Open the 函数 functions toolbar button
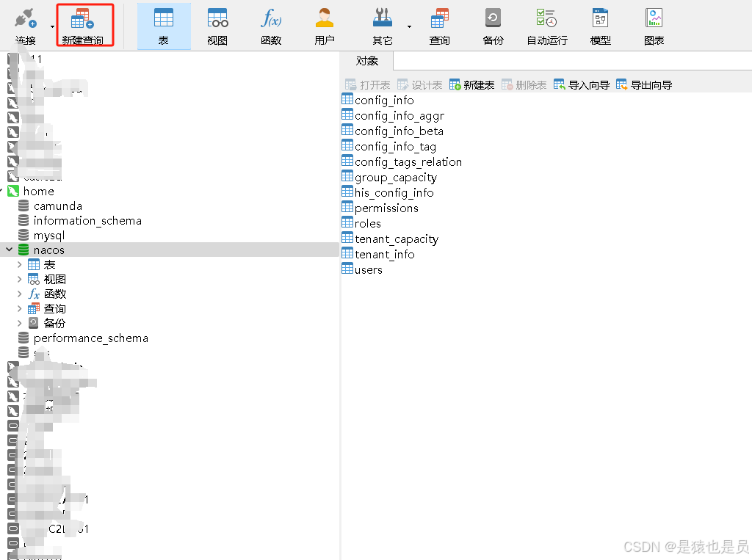This screenshot has width=752, height=560. (271, 26)
